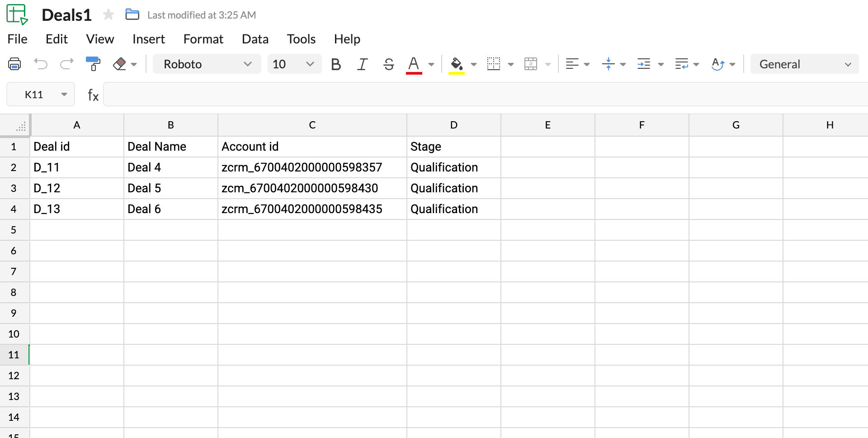The height and width of the screenshot is (438, 868).
Task: Toggle italic formatting
Action: click(362, 64)
